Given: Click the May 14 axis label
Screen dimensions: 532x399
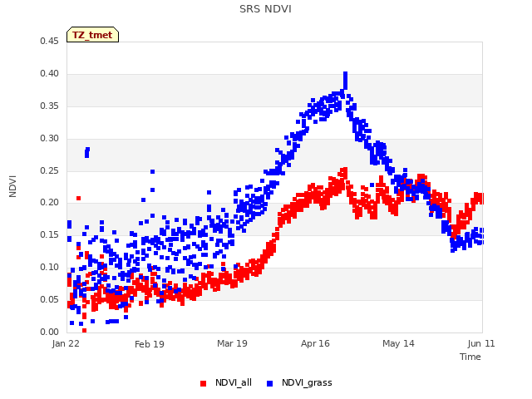Looking at the screenshot, I should [398, 343].
